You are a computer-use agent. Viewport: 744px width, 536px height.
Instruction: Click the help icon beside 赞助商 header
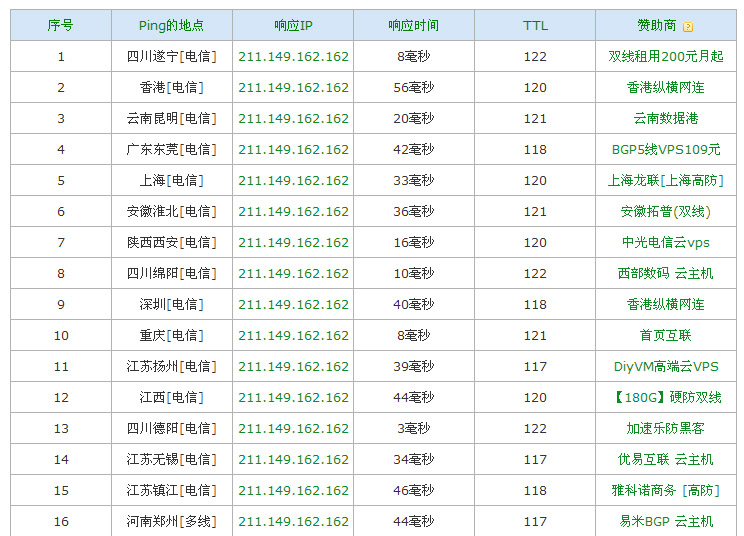[688, 26]
